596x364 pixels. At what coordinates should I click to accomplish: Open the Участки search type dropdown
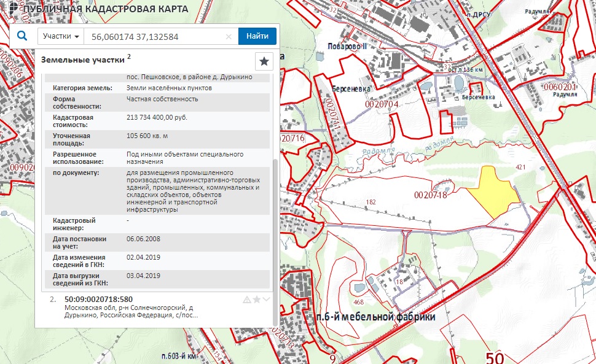pyautogui.click(x=61, y=36)
